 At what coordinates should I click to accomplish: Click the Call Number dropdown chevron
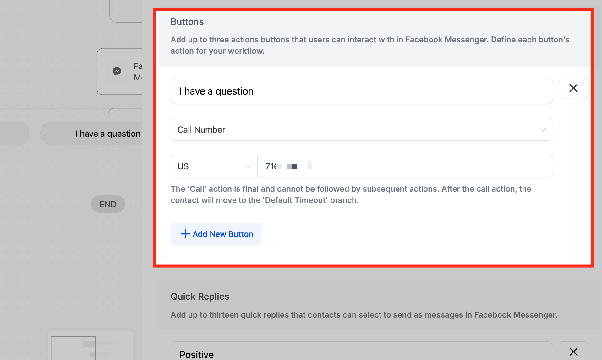tap(542, 130)
